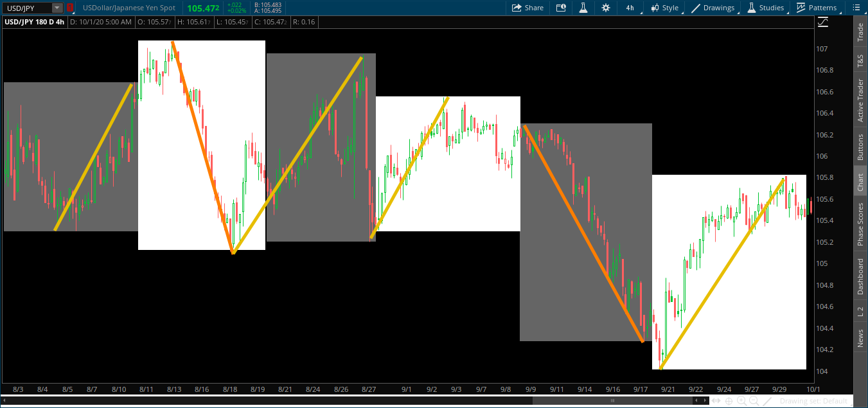Click the price axis scale curve icon
This screenshot has width=868, height=408.
click(823, 22)
